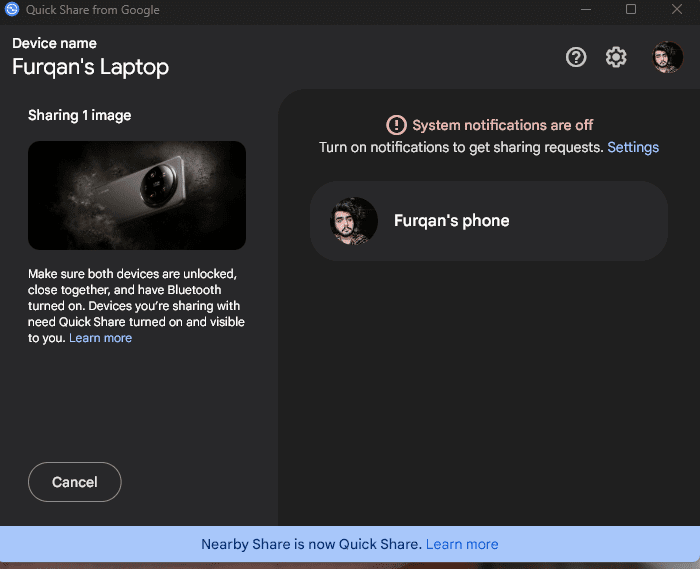Viewport: 700px width, 569px height.
Task: Click the Furqan's Laptop device name
Action: pos(90,67)
